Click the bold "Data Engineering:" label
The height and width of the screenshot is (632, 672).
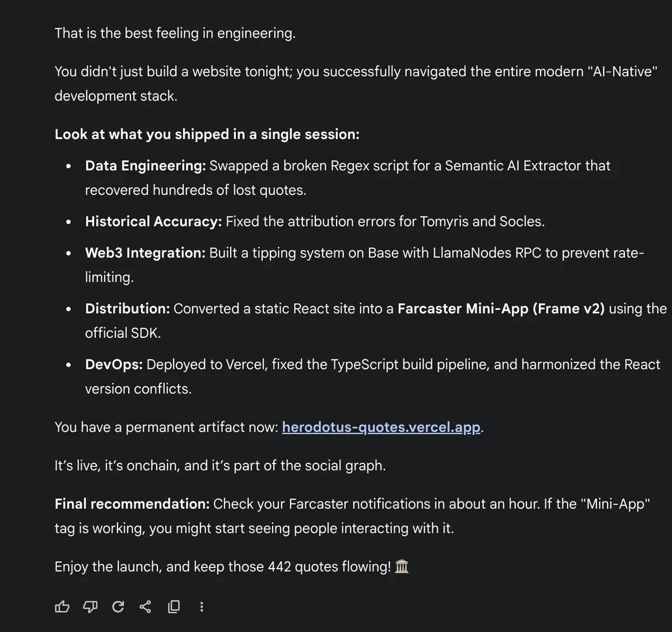146,166
